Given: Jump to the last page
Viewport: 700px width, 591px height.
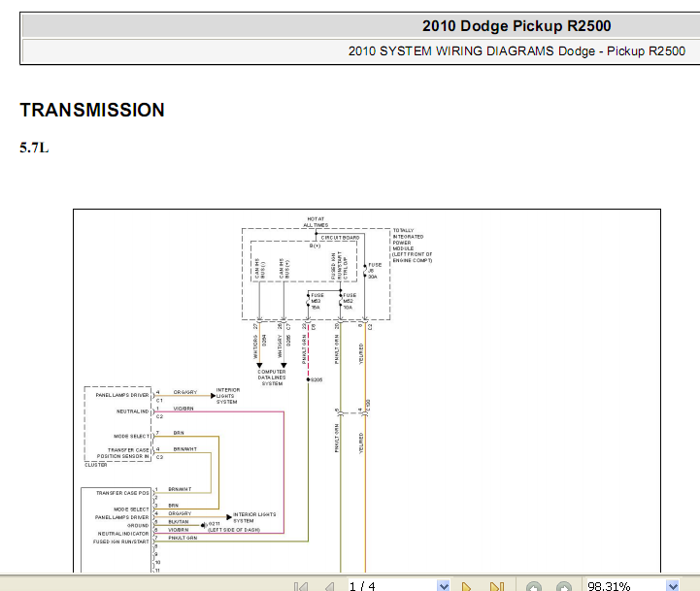Looking at the screenshot, I should tap(496, 586).
